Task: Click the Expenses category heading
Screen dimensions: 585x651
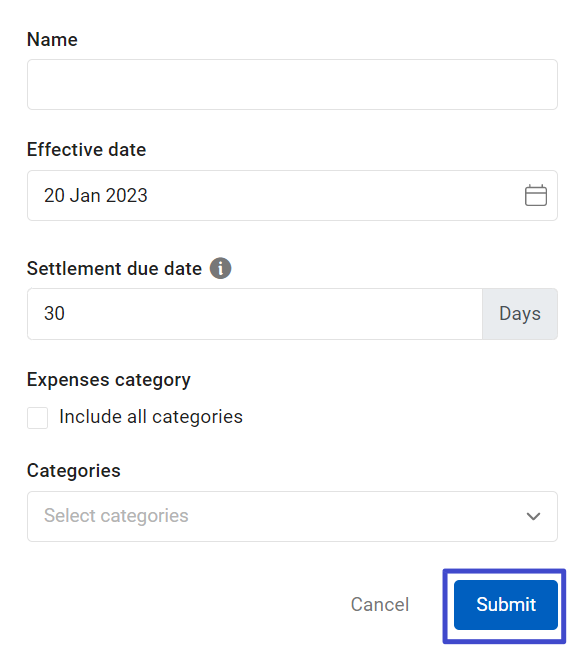Action: pyautogui.click(x=109, y=379)
